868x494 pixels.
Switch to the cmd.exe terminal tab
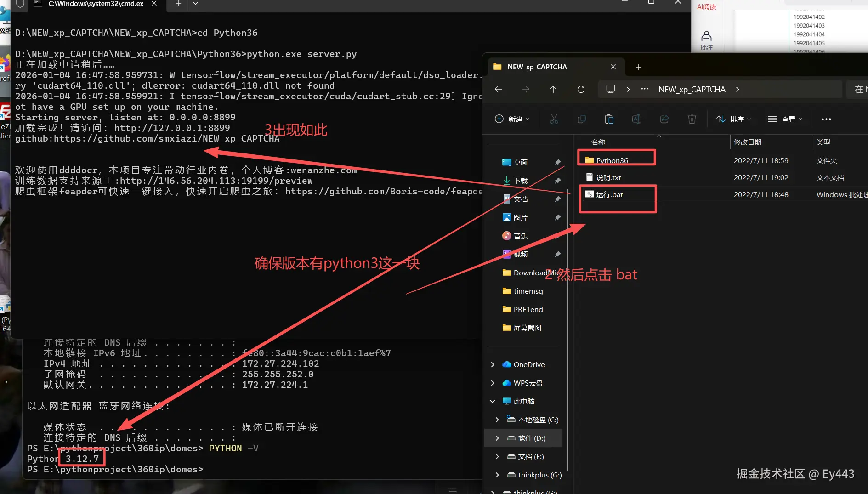pos(96,4)
